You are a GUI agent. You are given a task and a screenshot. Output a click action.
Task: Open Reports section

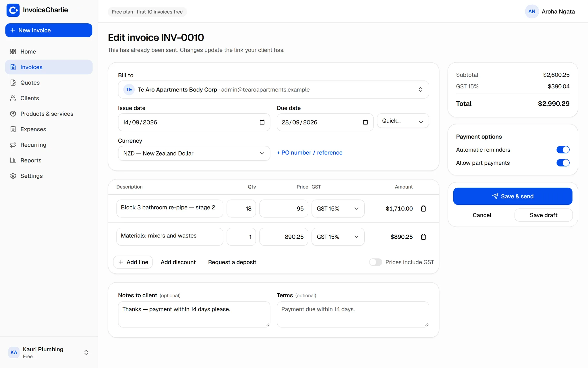pos(49,160)
